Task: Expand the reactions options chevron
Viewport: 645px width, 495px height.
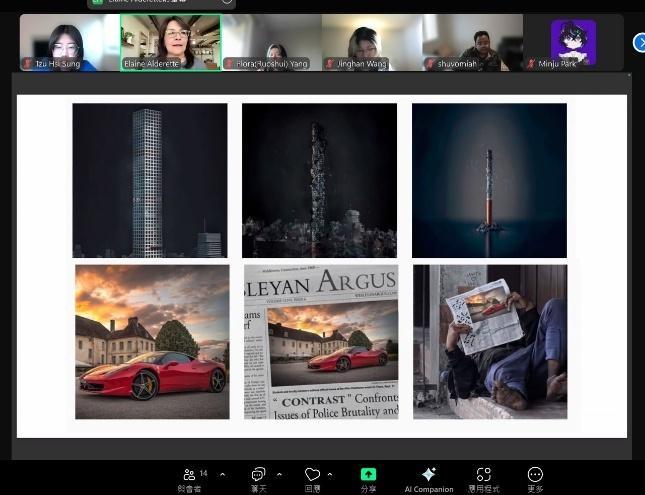Action: (x=330, y=474)
